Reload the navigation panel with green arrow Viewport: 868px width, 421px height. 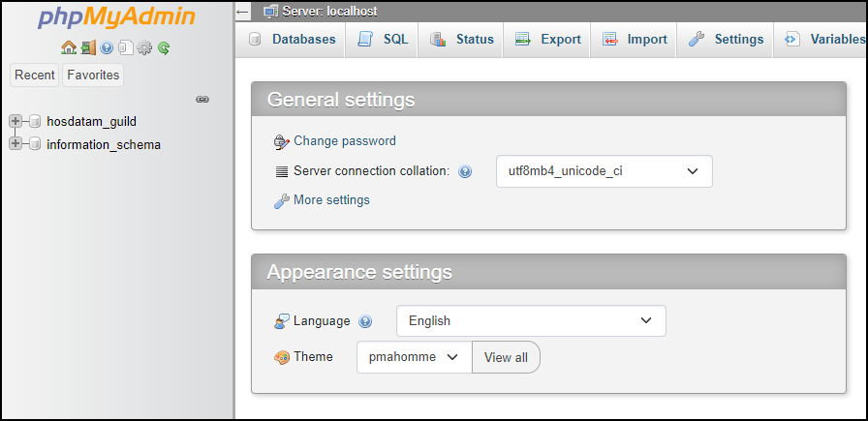click(164, 47)
